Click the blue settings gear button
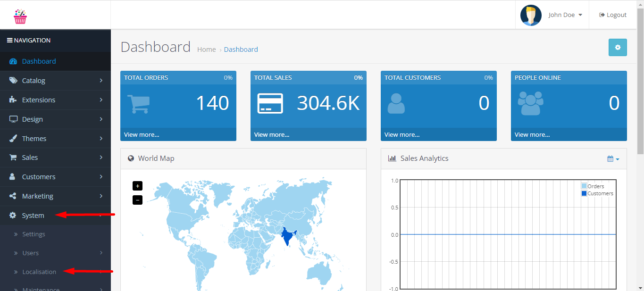 point(618,47)
